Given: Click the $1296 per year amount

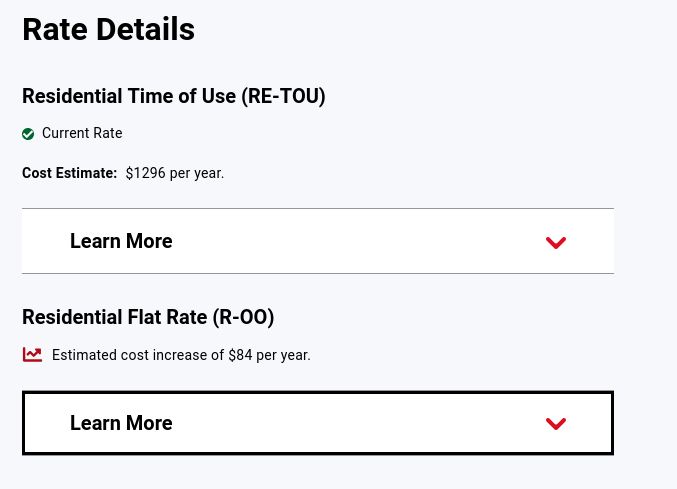Looking at the screenshot, I should 175,173.
